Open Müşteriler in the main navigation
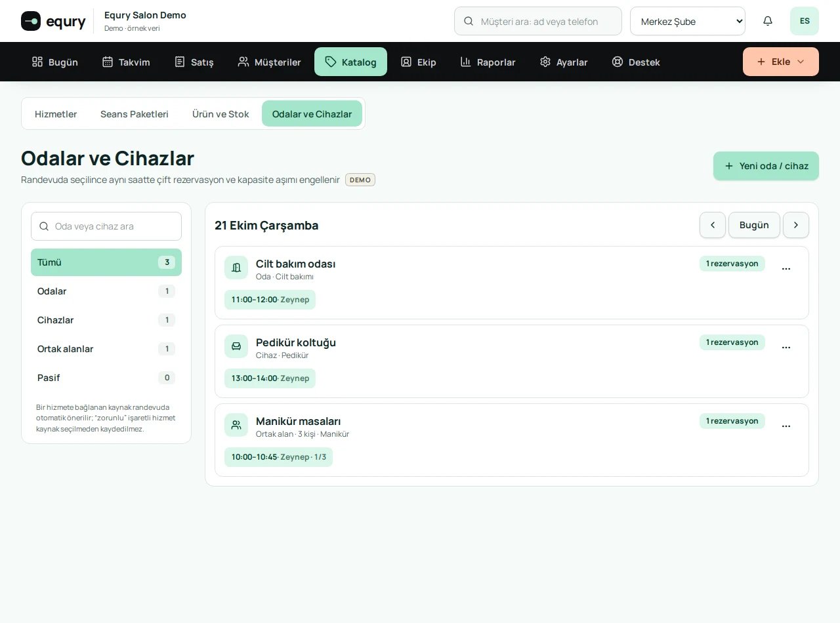Viewport: 840px width, 623px height. click(x=269, y=62)
